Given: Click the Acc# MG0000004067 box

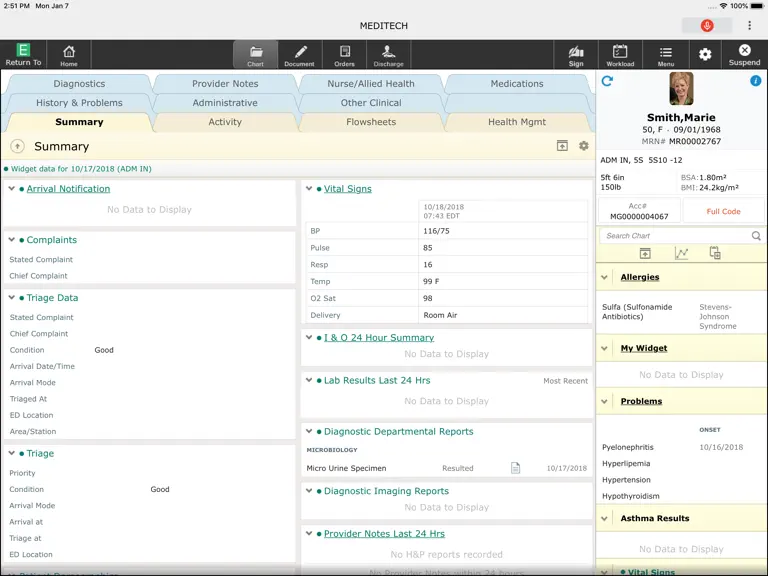Looking at the screenshot, I should (639, 211).
